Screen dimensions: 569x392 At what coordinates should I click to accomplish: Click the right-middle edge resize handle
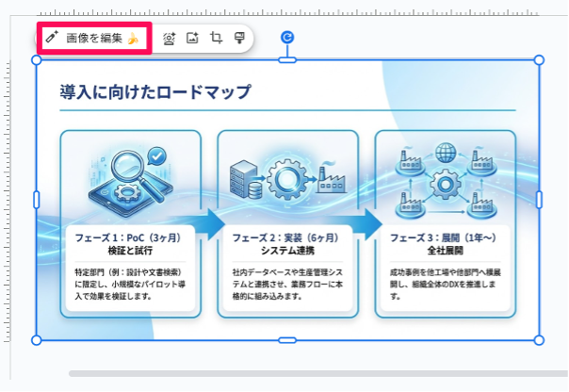tap(539, 200)
